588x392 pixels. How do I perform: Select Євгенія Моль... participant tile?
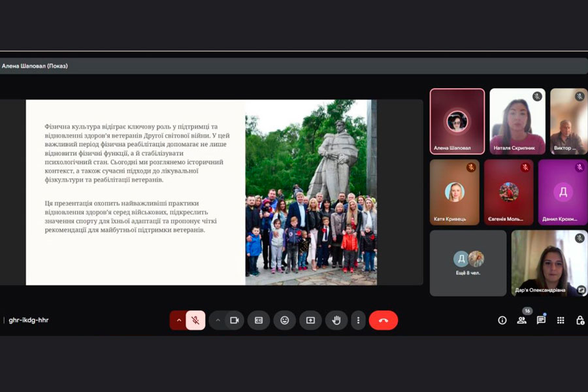point(508,192)
